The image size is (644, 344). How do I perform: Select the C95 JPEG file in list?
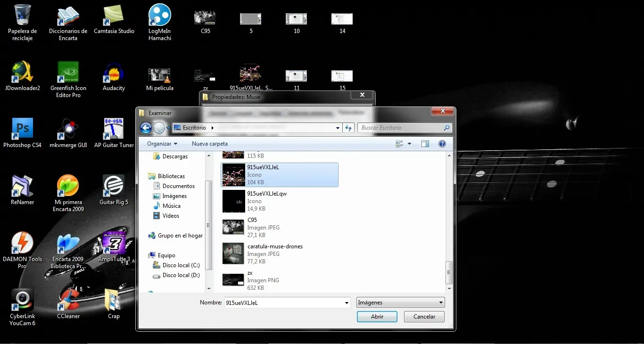coord(280,228)
